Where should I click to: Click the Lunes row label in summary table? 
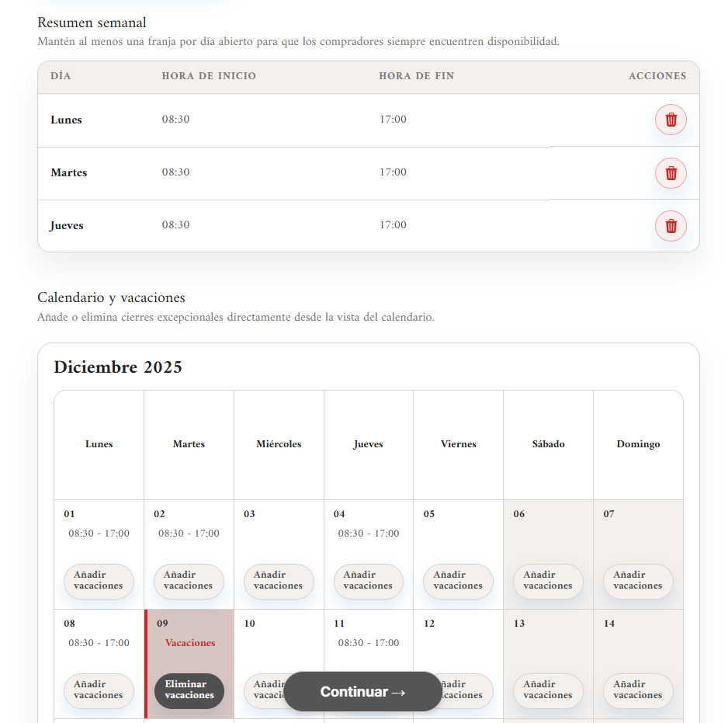(67, 120)
